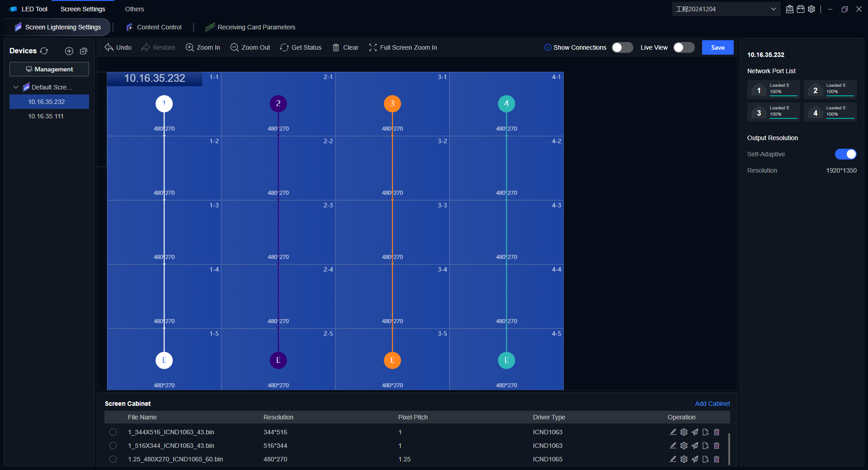Open the project dropdown 工程20241204
This screenshot has width=868, height=470.
click(726, 9)
